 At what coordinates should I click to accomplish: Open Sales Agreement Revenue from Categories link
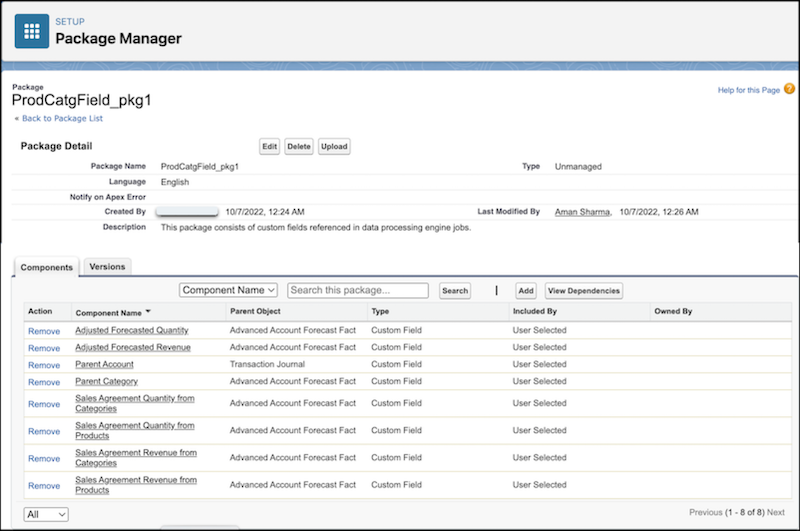click(136, 458)
